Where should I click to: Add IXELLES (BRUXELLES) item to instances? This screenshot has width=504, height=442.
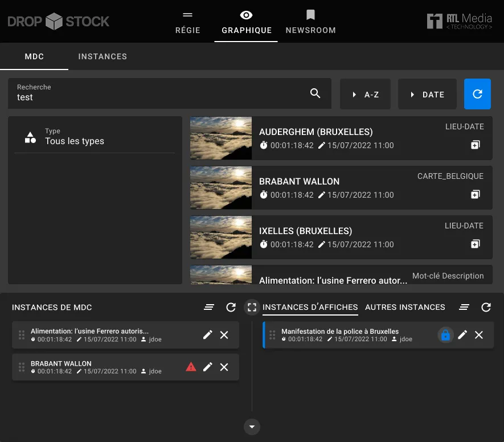point(475,244)
